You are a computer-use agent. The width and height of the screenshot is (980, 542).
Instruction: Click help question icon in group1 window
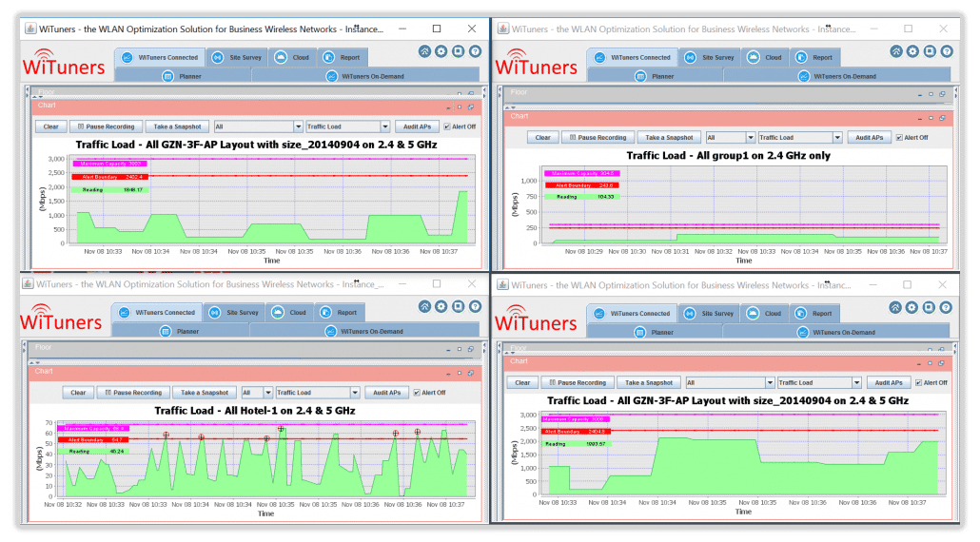click(947, 51)
